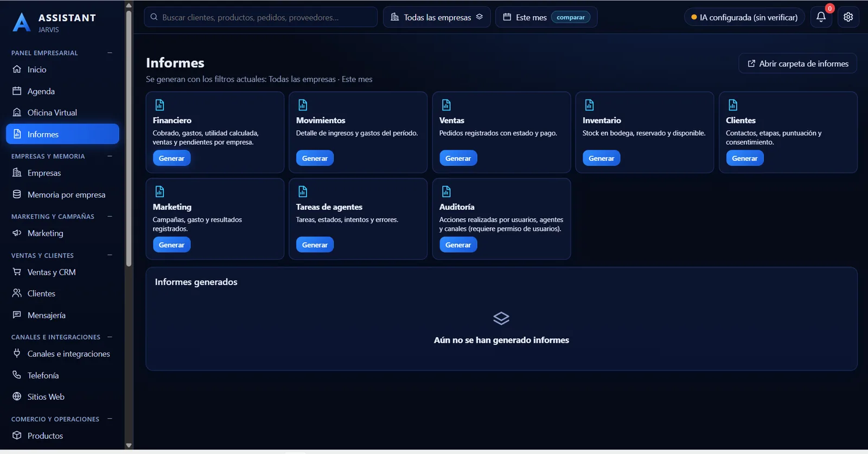
Task: Open Agenda from the sidebar
Action: 62,91
